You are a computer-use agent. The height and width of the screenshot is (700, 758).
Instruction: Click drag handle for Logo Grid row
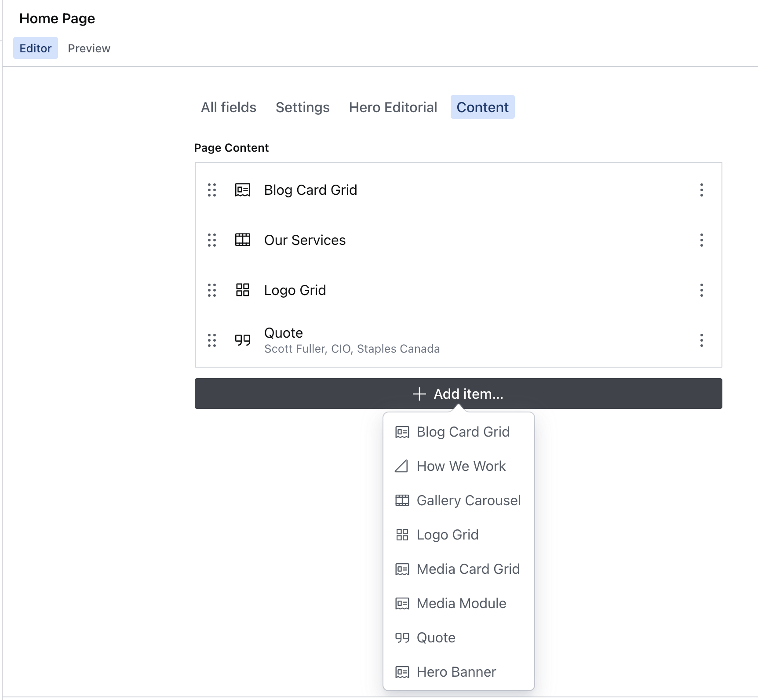(x=212, y=290)
